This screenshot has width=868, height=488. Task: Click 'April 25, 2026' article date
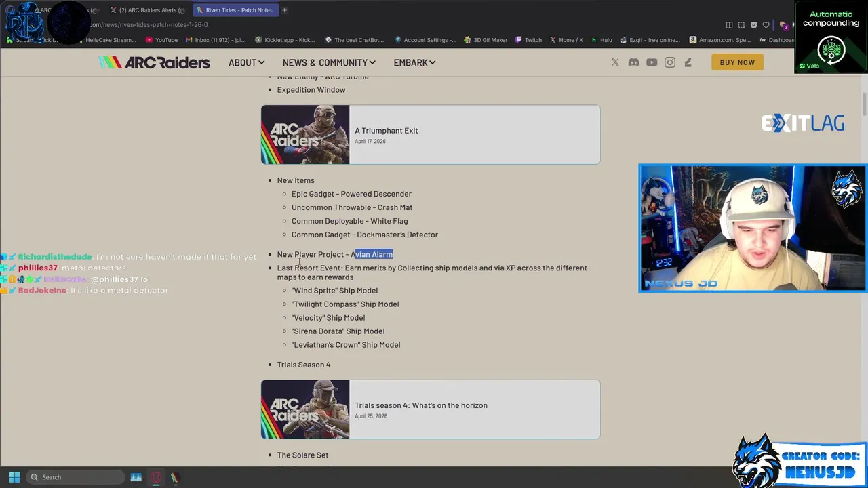(x=370, y=416)
